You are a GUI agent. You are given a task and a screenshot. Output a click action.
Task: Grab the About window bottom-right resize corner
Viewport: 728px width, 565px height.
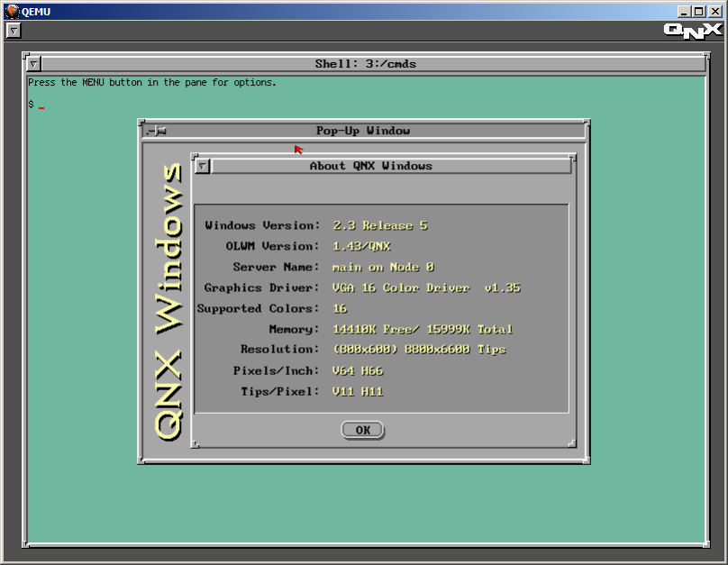[x=571, y=442]
